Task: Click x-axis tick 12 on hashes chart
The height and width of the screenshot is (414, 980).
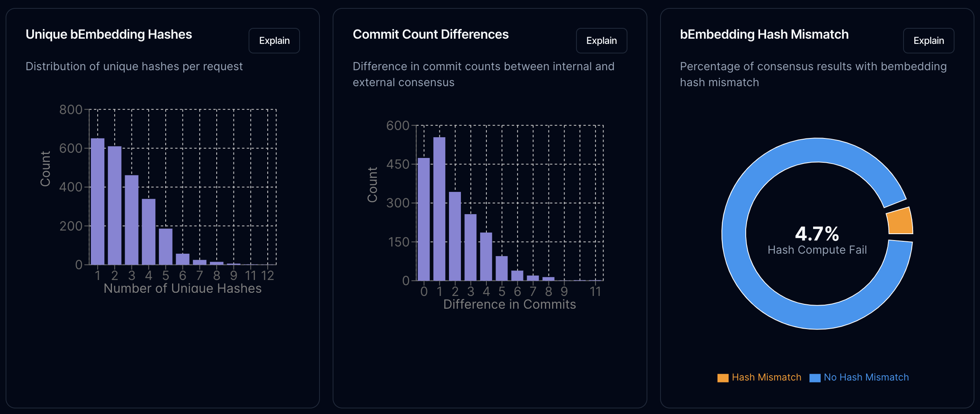Action: coord(267,276)
